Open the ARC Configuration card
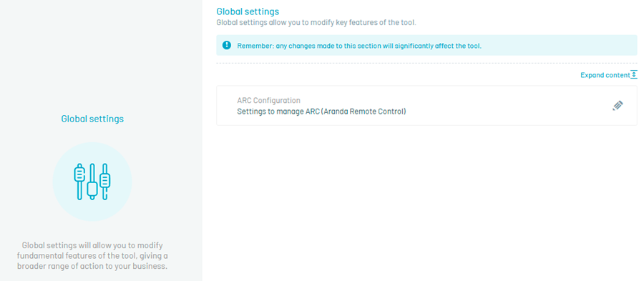 [x=426, y=105]
